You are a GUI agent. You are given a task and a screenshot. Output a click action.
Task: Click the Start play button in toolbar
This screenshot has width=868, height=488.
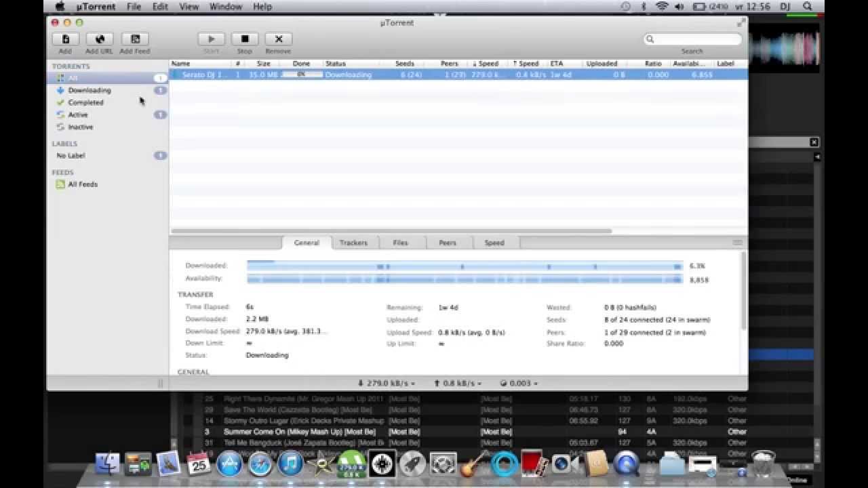click(x=211, y=39)
